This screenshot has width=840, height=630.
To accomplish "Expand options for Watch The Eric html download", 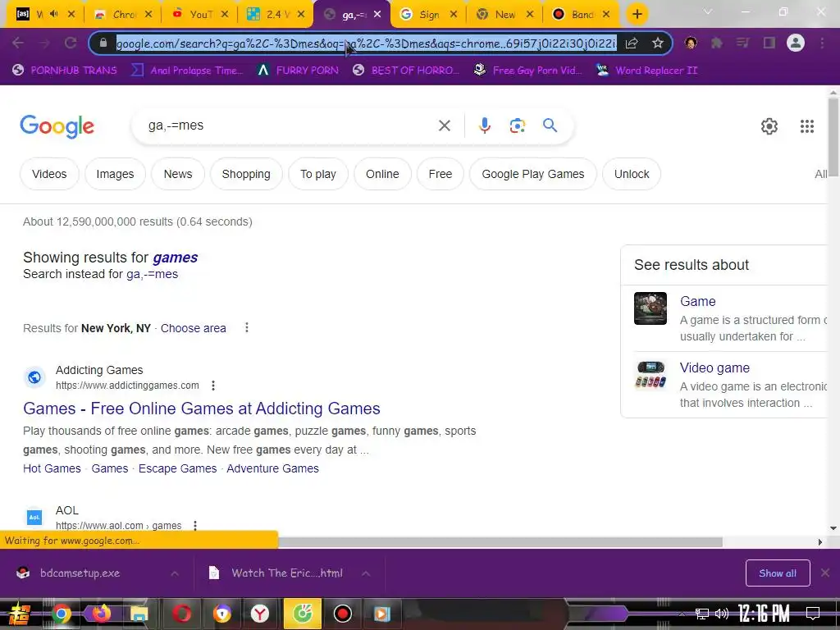I will [x=366, y=573].
